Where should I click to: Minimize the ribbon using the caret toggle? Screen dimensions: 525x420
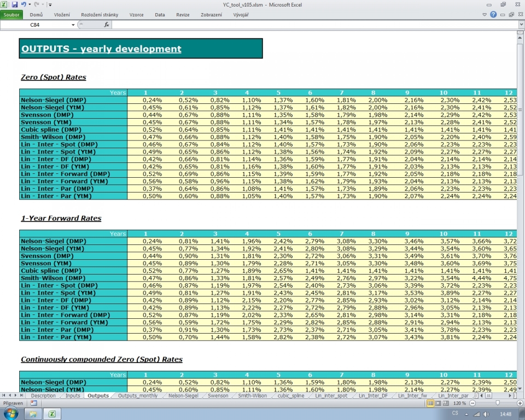tap(486, 15)
